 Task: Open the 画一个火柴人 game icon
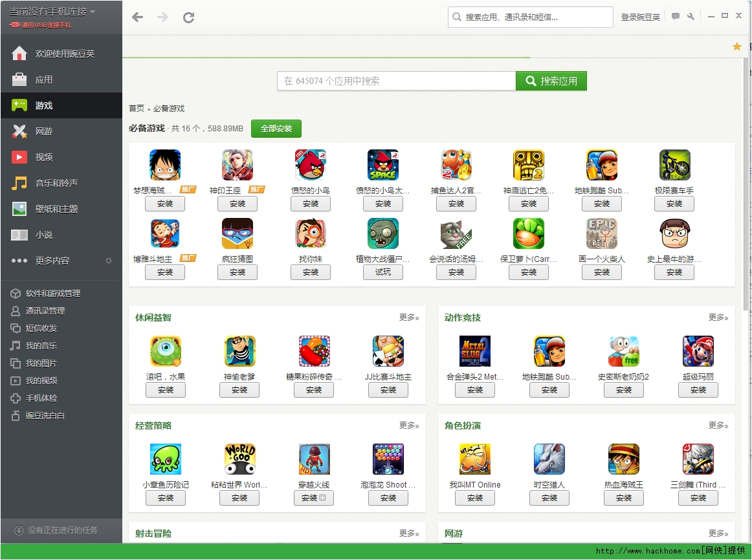tap(601, 233)
